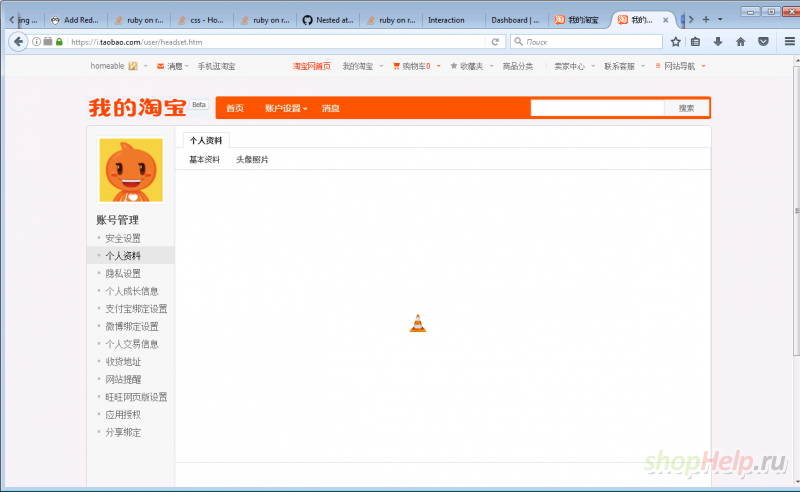The width and height of the screenshot is (800, 492).
Task: Click the Pocket icon in toolbar
Action: click(763, 42)
